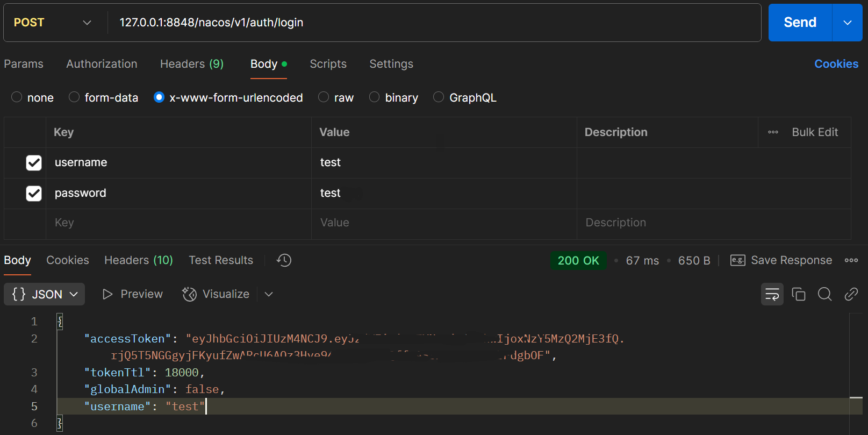This screenshot has height=435, width=868.
Task: Open the POST method dropdown
Action: 53,23
